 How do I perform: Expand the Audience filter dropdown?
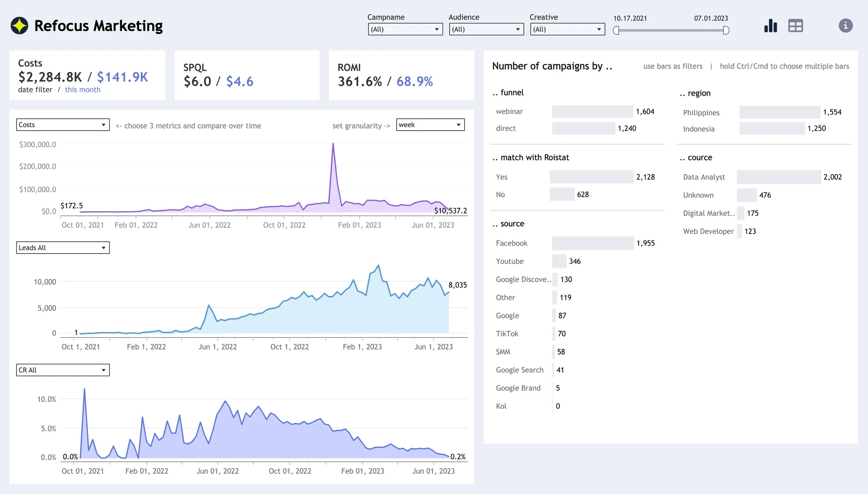point(486,29)
